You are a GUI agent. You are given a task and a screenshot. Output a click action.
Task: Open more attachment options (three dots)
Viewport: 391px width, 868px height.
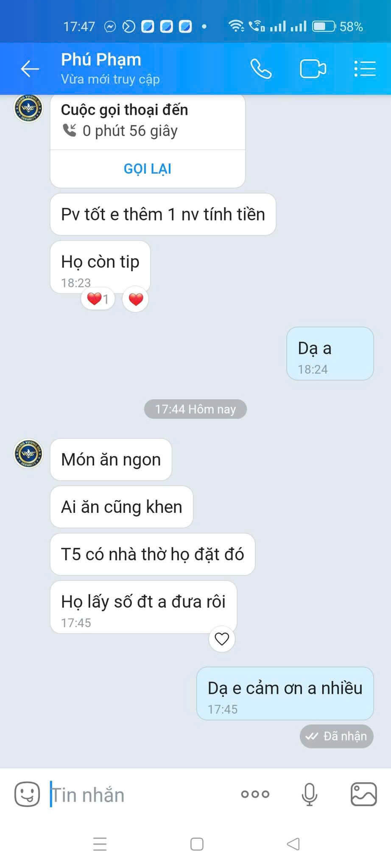click(x=255, y=794)
